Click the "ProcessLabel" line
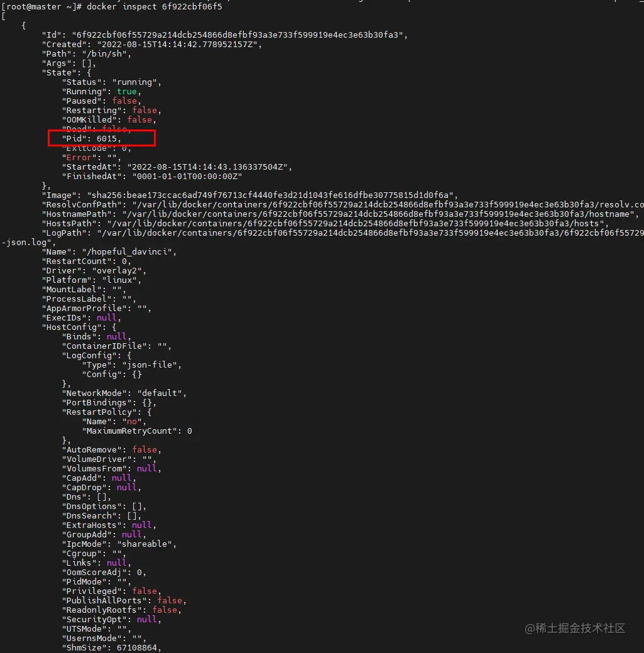The width and height of the screenshot is (644, 653). pyautogui.click(x=89, y=299)
